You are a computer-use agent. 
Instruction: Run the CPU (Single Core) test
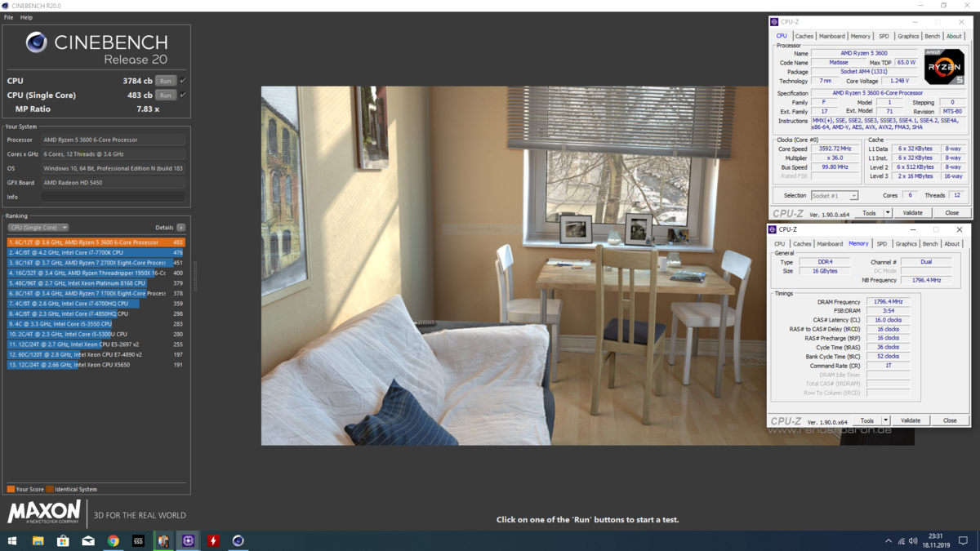click(166, 95)
